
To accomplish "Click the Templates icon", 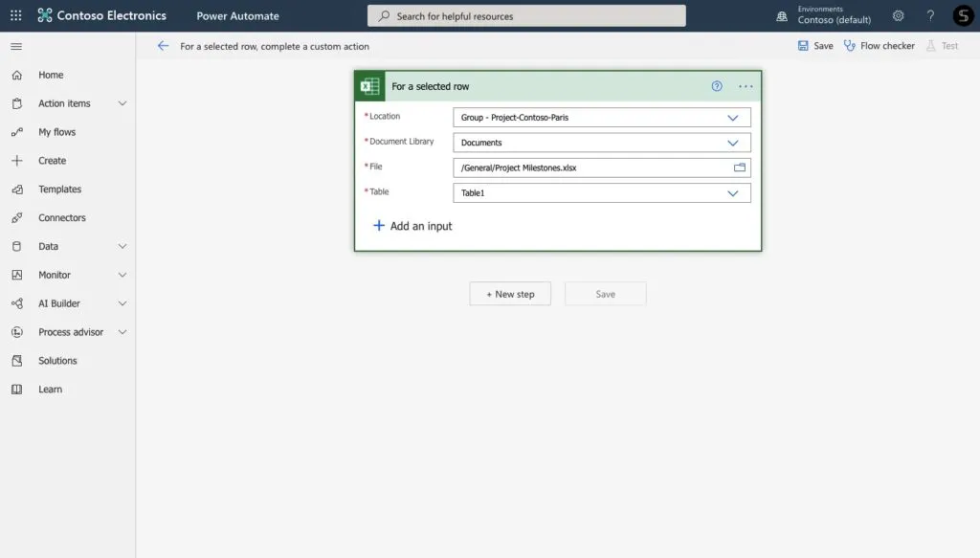I will [17, 190].
